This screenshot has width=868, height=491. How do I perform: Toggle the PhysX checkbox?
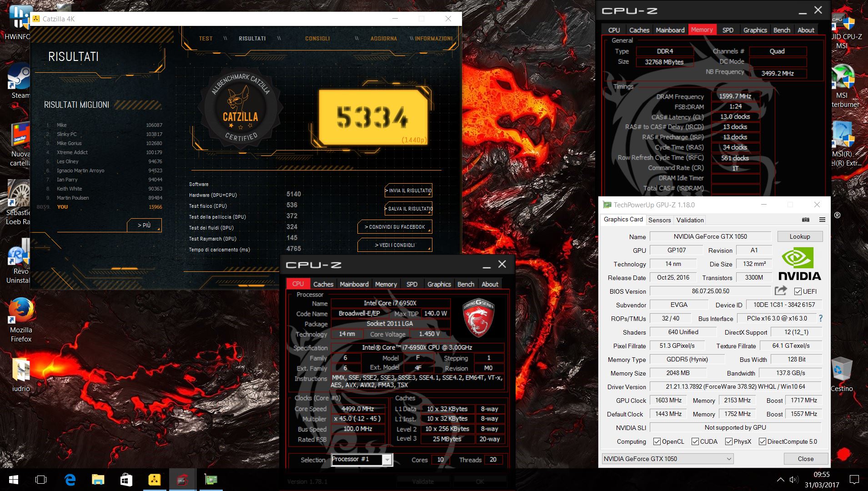[728, 441]
